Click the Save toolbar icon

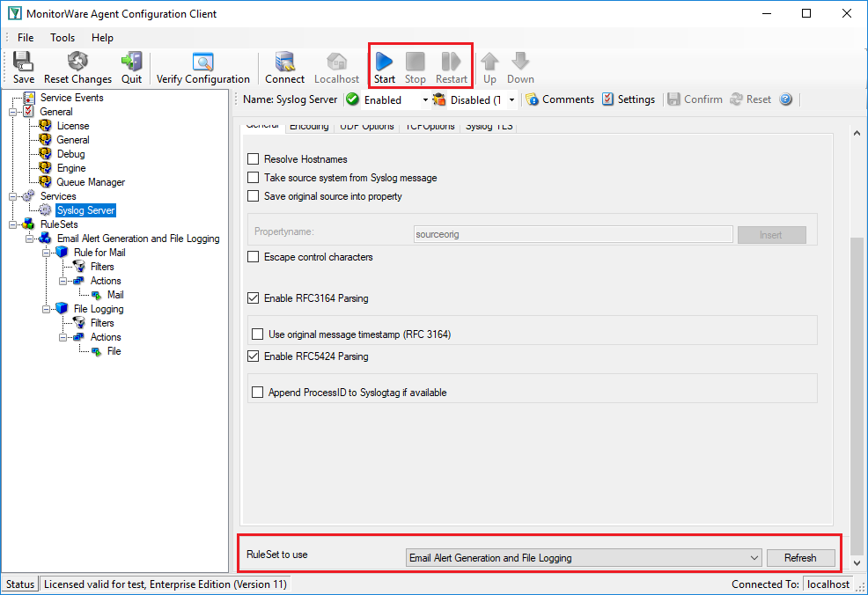click(x=23, y=68)
